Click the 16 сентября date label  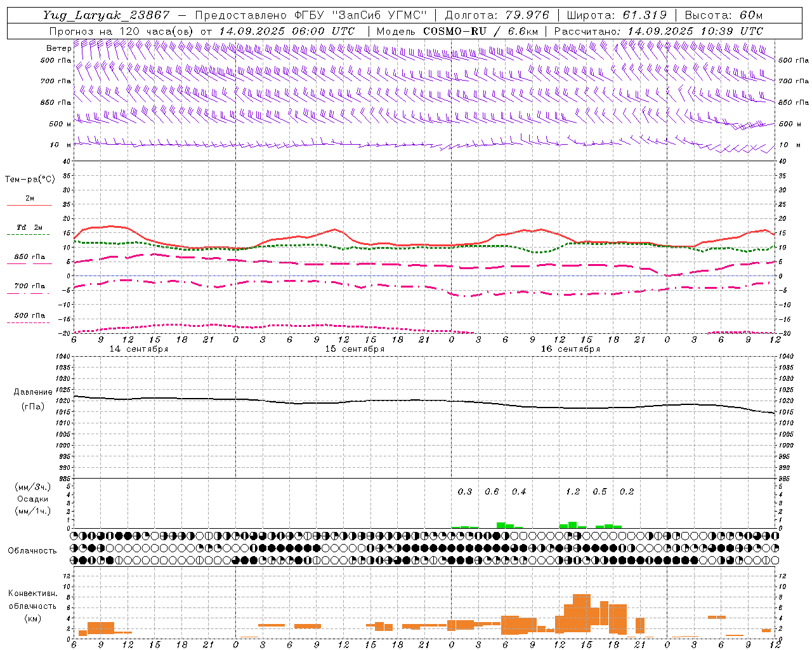tap(570, 349)
